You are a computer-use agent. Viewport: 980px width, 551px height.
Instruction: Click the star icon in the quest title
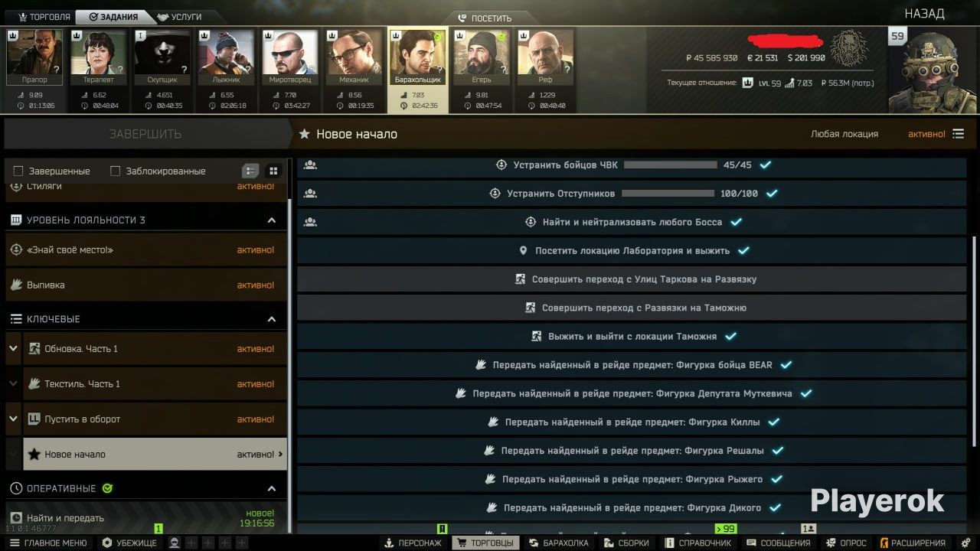pos(305,135)
